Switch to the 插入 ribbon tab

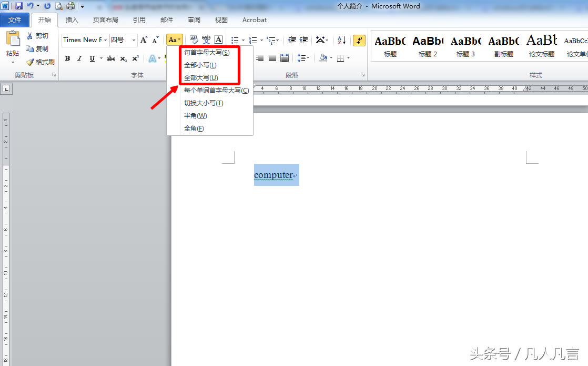pyautogui.click(x=72, y=20)
